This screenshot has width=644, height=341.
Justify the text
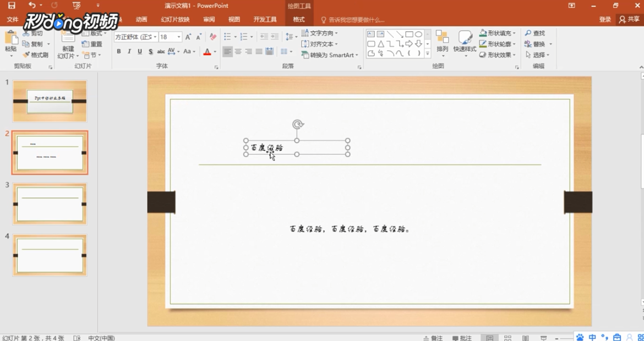pos(259,51)
